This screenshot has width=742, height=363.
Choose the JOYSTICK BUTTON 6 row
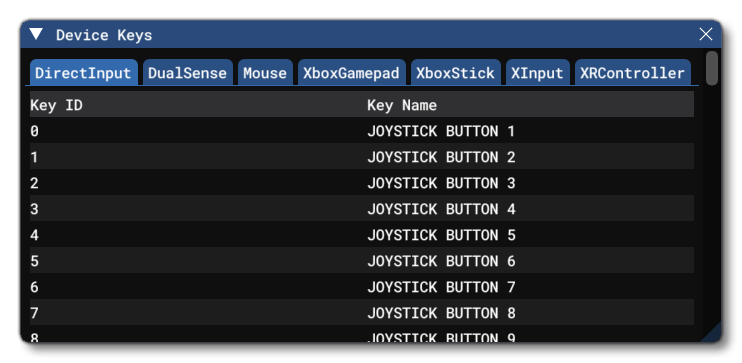(362, 261)
